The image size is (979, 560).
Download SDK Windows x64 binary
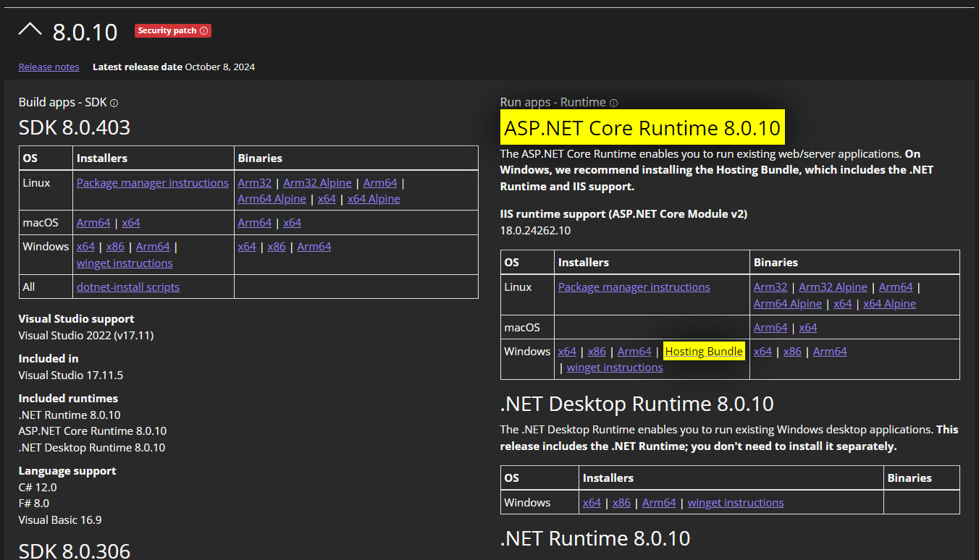click(x=247, y=247)
